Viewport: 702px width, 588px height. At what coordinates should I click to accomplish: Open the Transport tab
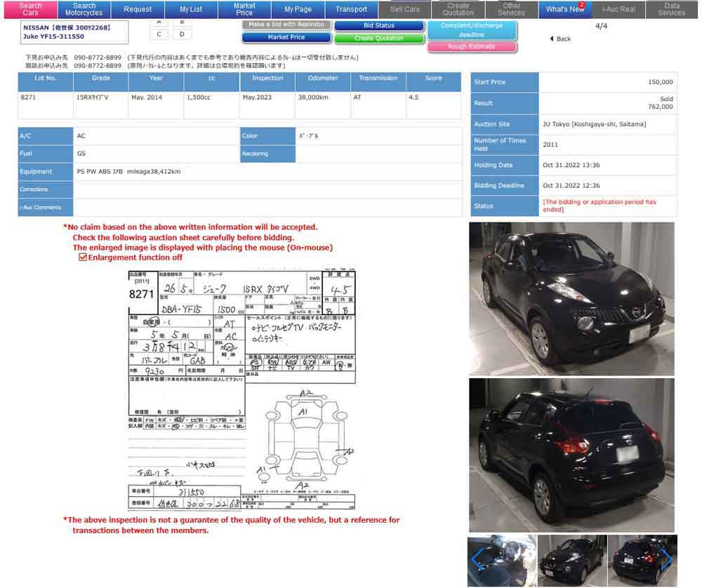351,9
